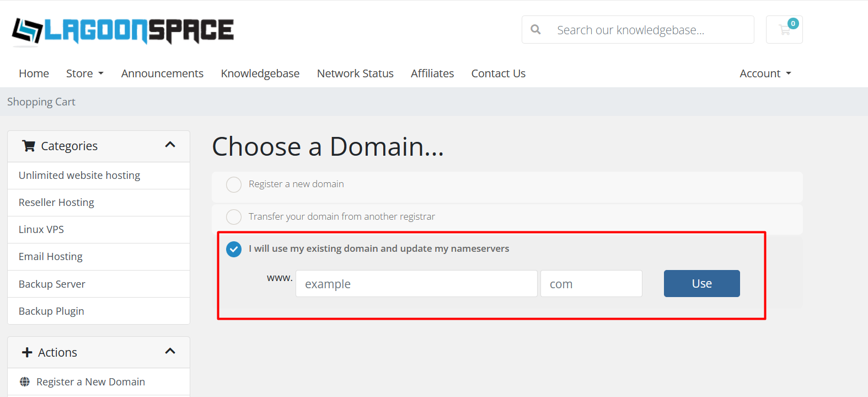
Task: Open the shopping cart icon
Action: coord(784,30)
